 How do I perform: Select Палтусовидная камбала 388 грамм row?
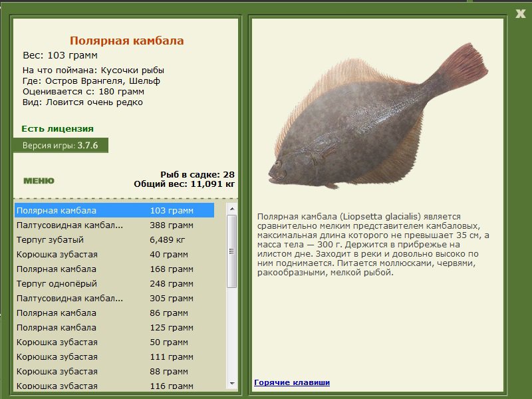114,225
